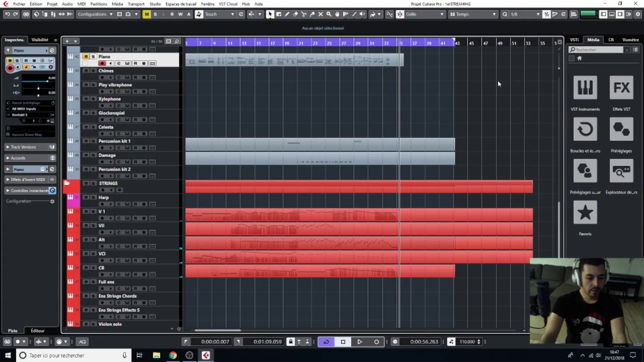This screenshot has height=362, width=644.
Task: Switch to the Éditeur tab
Action: (x=38, y=331)
